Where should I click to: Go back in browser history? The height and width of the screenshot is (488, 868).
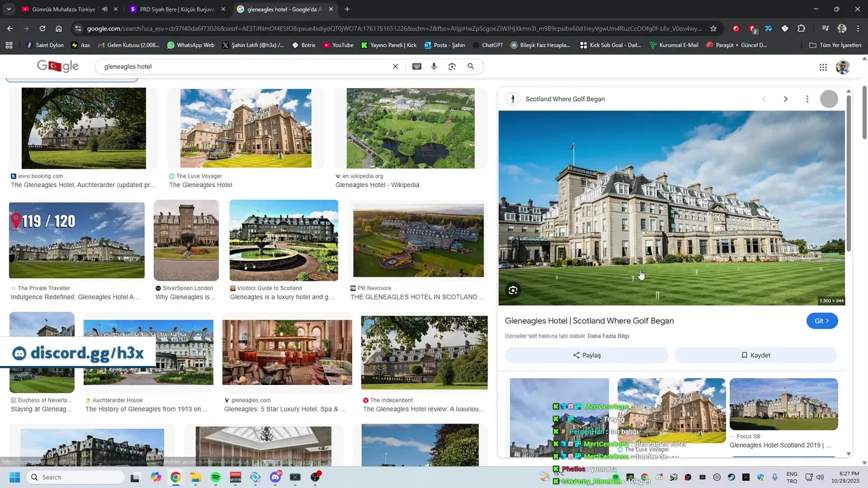pos(9,28)
